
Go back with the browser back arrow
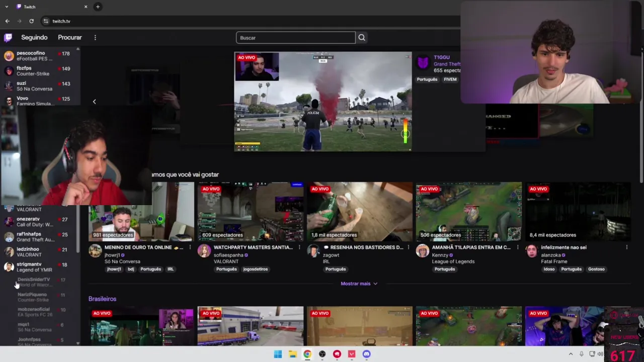[7, 21]
